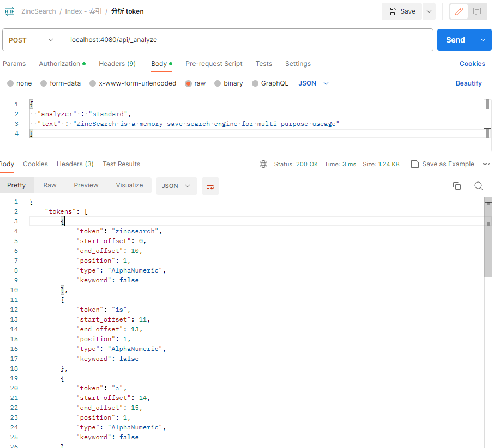Click the "tokens" key in response
The width and height of the screenshot is (500, 448).
(x=61, y=211)
